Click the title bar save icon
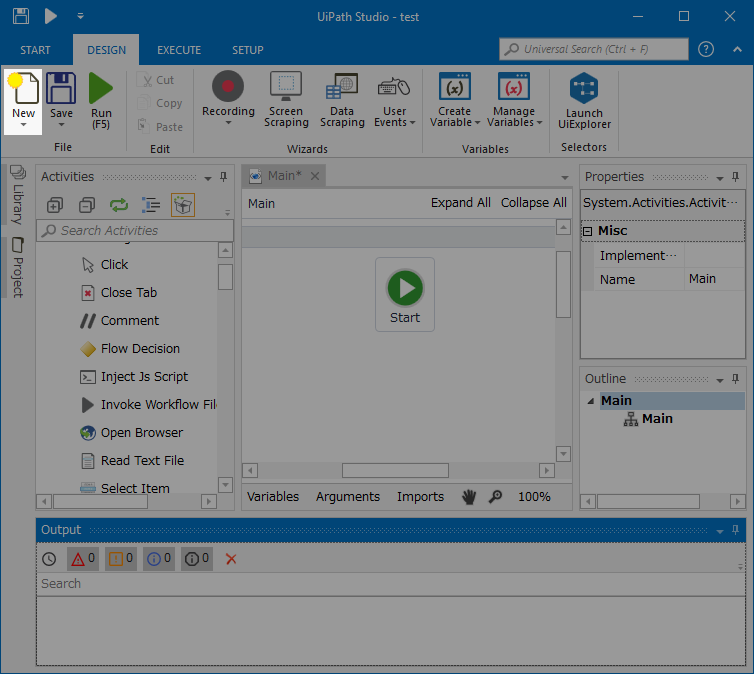This screenshot has height=674, width=754. 21,16
